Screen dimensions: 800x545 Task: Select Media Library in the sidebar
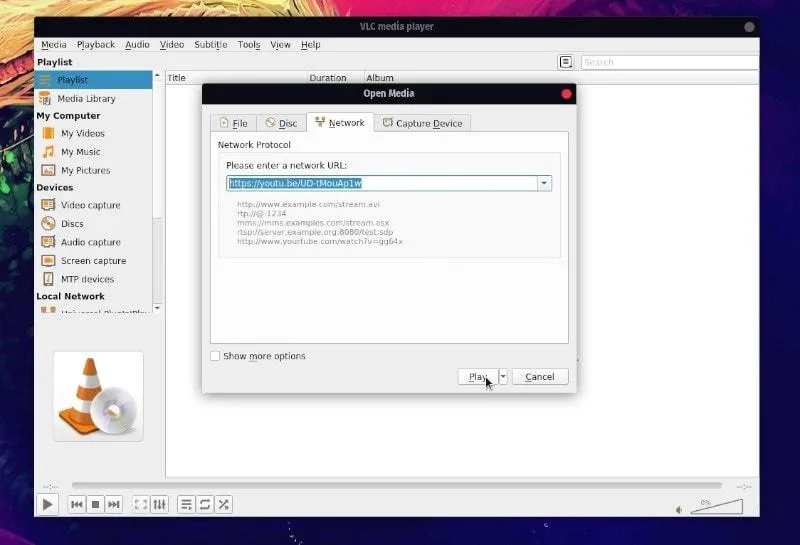click(x=86, y=98)
